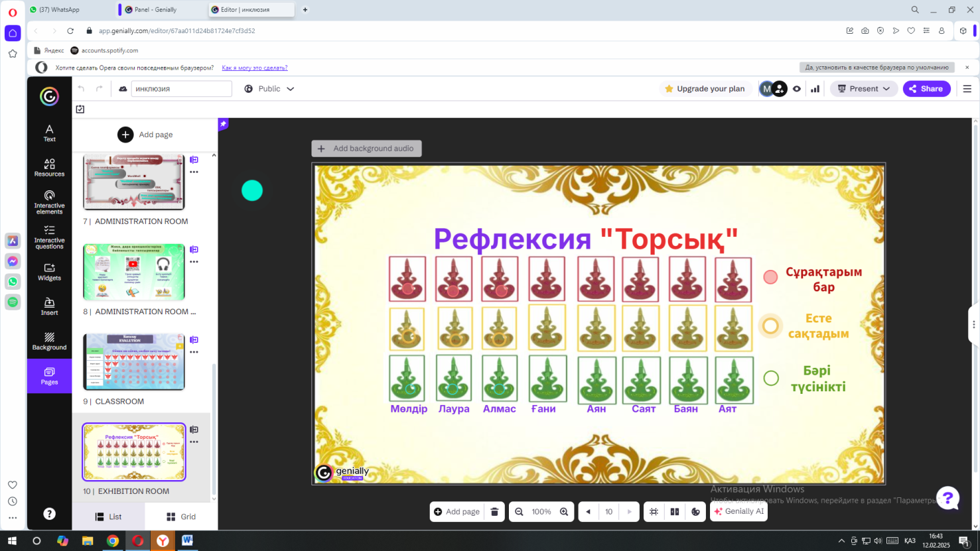The height and width of the screenshot is (551, 980).
Task: Show hidden system tray icons
Action: click(841, 541)
